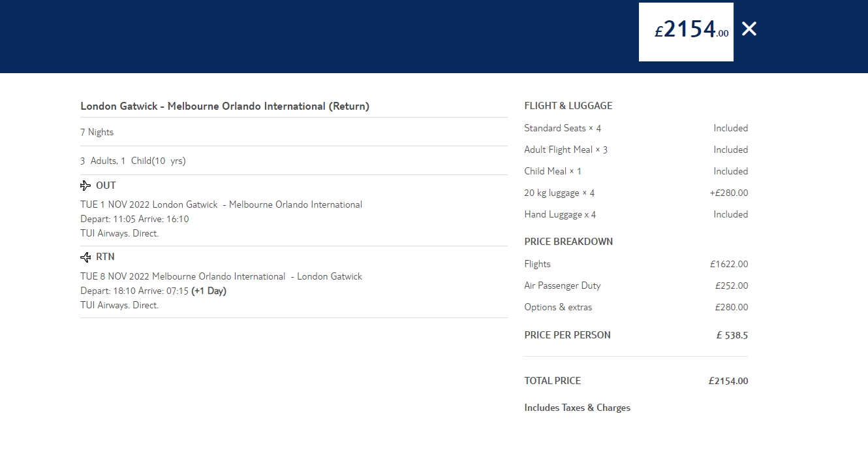Click 'TUI Airways. Direct.' under the return flight

pyautogui.click(x=119, y=305)
